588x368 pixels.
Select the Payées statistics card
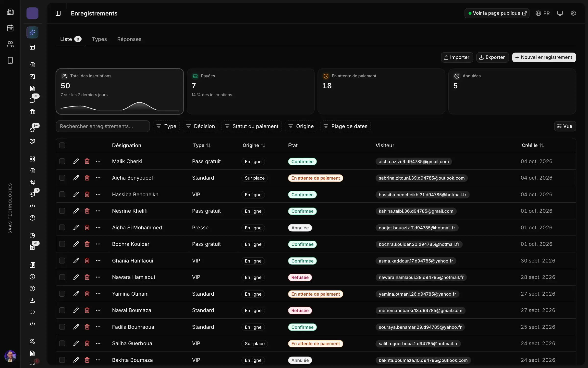click(x=250, y=91)
